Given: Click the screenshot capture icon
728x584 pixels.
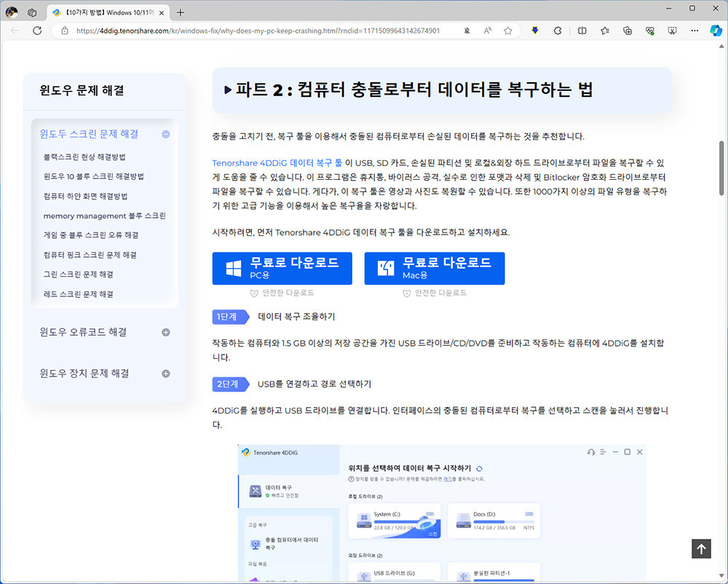Looking at the screenshot, I should (672, 31).
